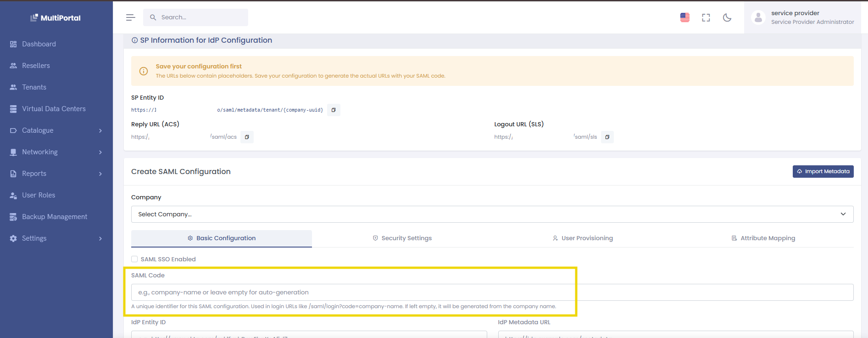Enter fullscreen mode via expand icon

point(706,17)
